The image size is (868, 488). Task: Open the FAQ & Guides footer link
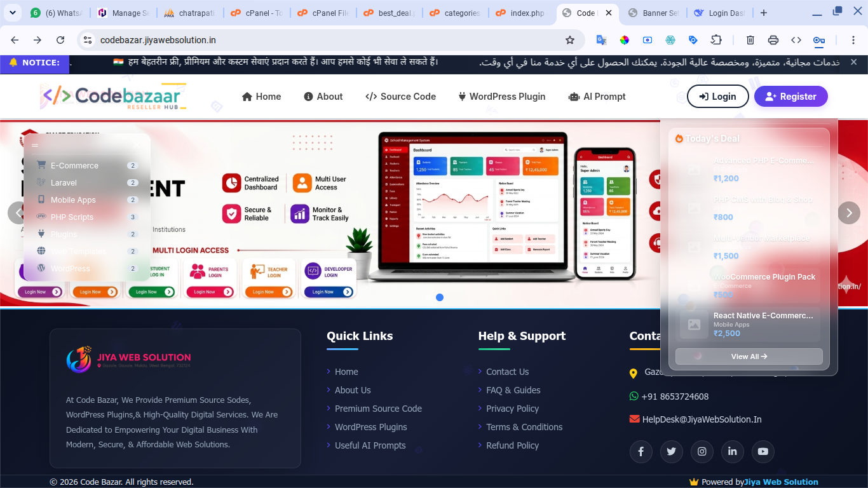pos(513,390)
